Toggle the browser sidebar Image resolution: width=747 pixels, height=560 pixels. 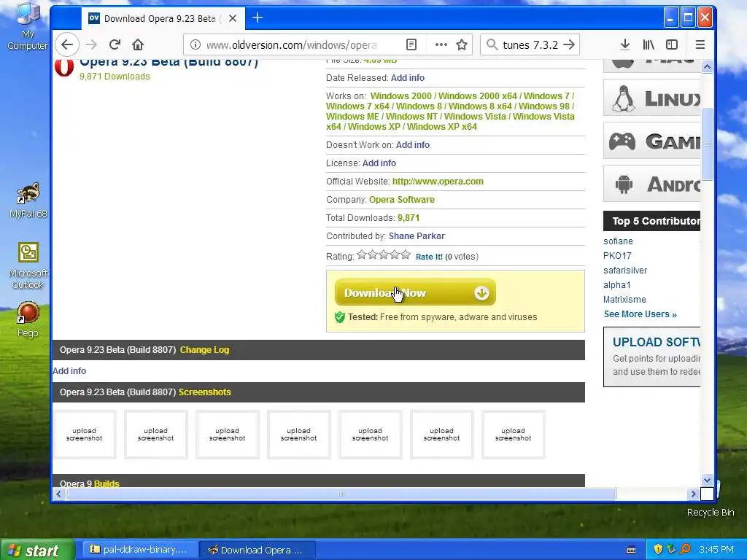coord(672,44)
